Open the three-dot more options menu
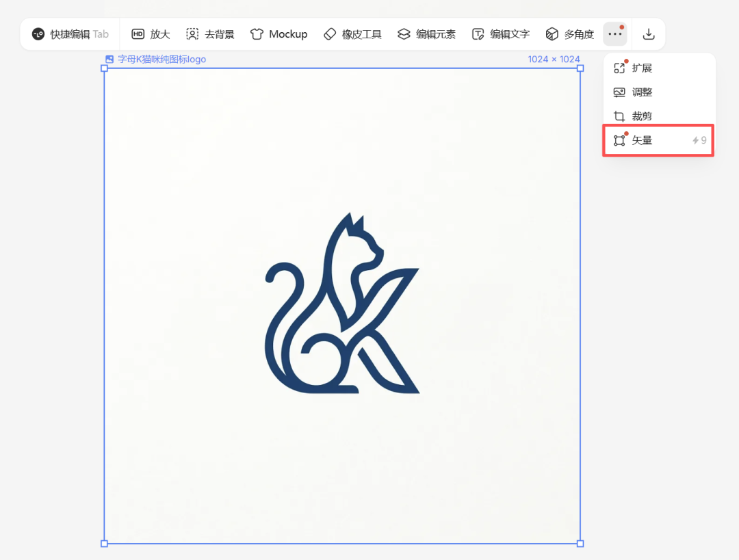 [x=614, y=33]
